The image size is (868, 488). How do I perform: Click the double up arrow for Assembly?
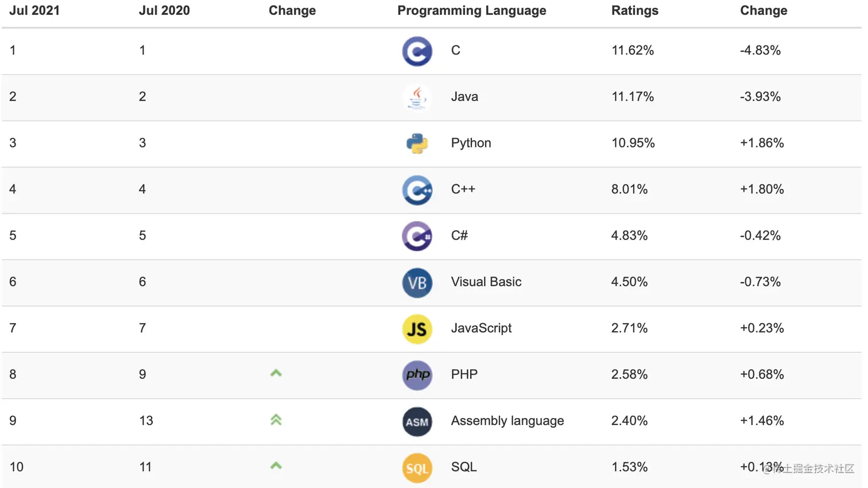click(276, 420)
